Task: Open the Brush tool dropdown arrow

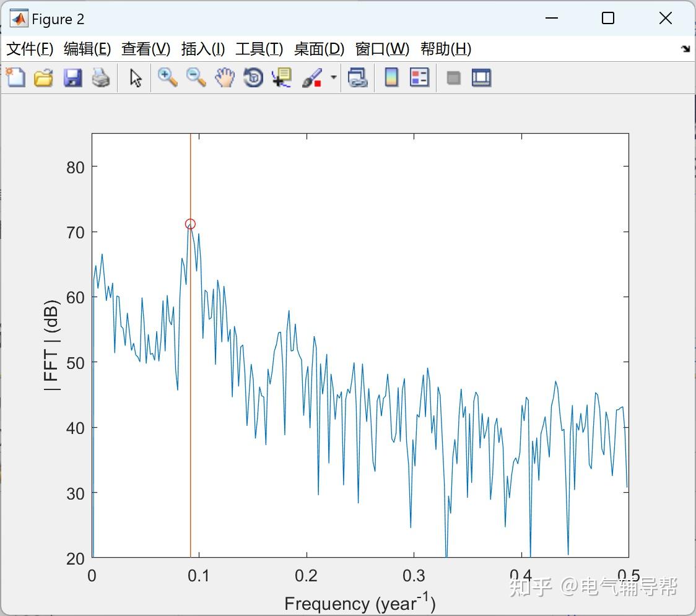Action: (333, 77)
